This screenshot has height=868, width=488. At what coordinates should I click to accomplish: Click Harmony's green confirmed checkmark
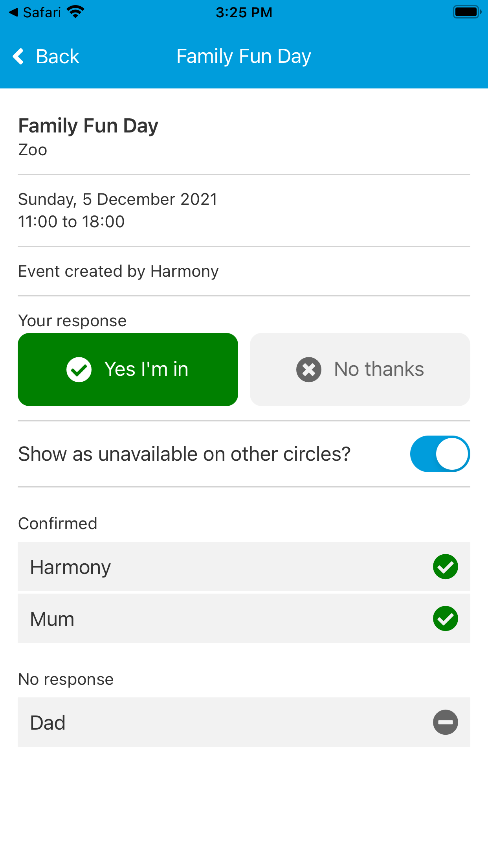[x=445, y=567]
